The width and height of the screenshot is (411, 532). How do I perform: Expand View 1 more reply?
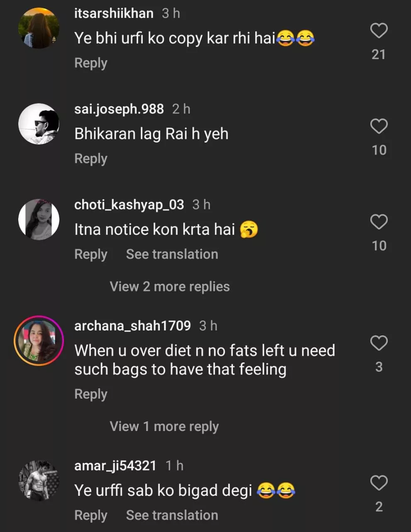pyautogui.click(x=164, y=426)
